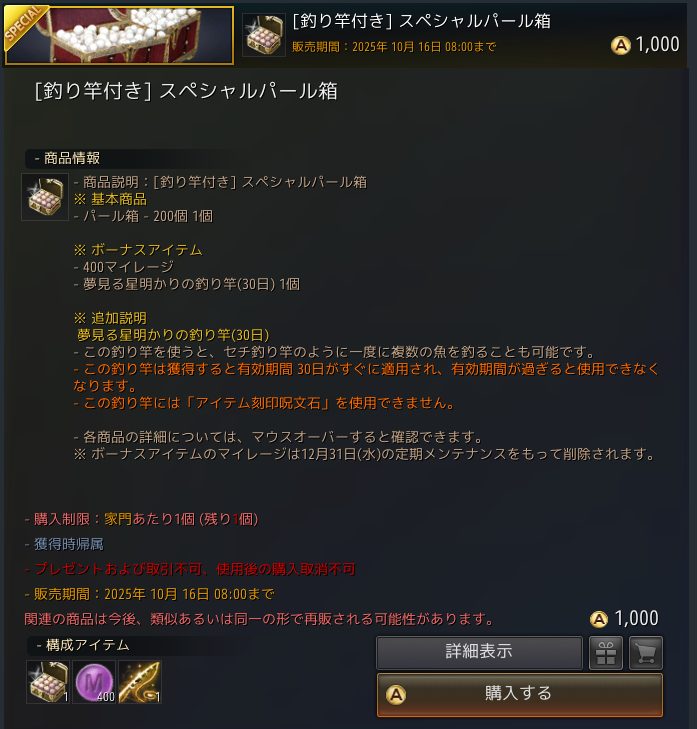Click the 購入する purchase button
Image resolution: width=697 pixels, height=729 pixels.
(519, 695)
